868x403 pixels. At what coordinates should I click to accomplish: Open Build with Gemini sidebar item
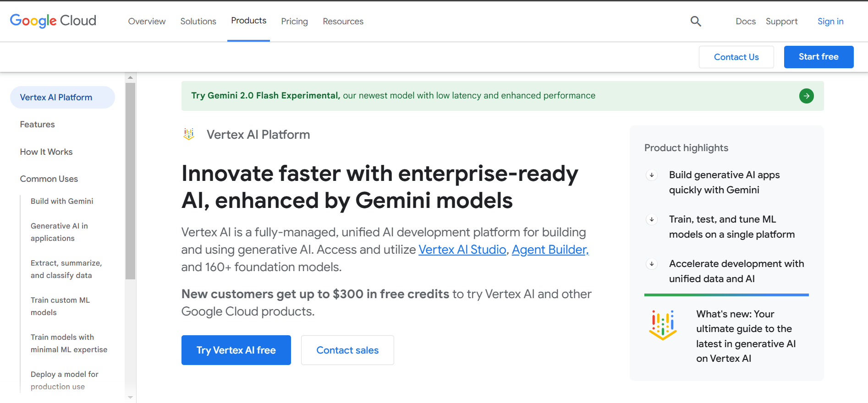pyautogui.click(x=62, y=201)
